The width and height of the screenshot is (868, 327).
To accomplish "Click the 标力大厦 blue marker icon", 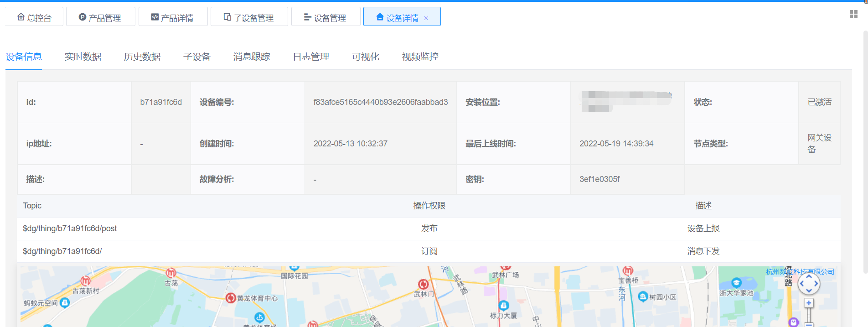I will click(504, 305).
